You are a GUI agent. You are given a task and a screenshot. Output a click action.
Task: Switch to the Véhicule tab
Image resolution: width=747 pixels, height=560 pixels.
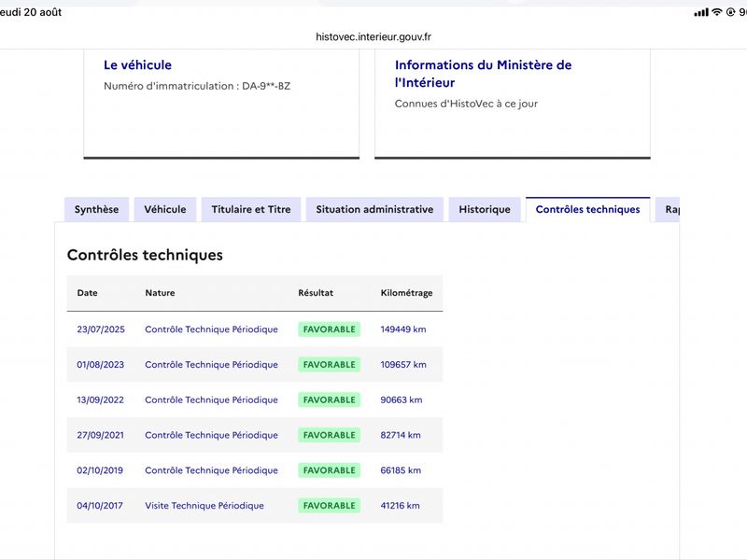point(165,209)
